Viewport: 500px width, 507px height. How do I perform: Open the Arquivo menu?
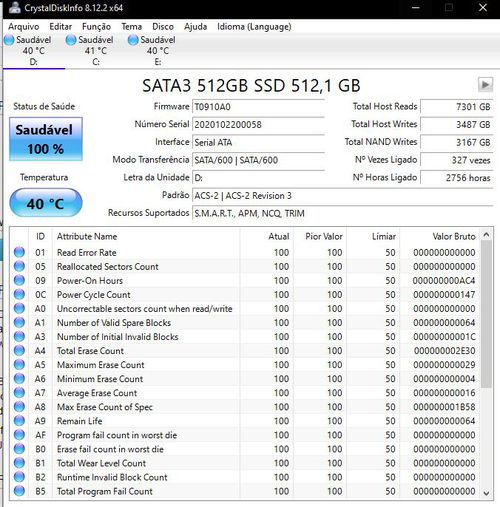tap(24, 27)
